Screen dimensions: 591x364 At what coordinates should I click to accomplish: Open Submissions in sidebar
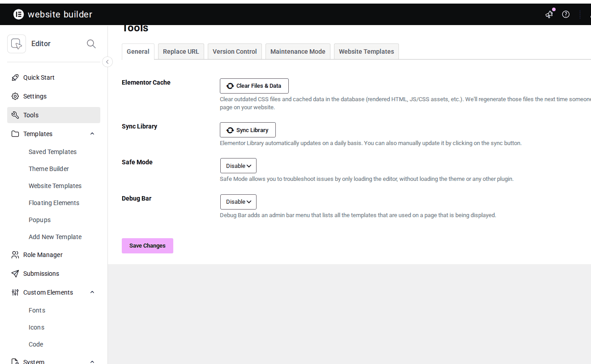click(54, 274)
